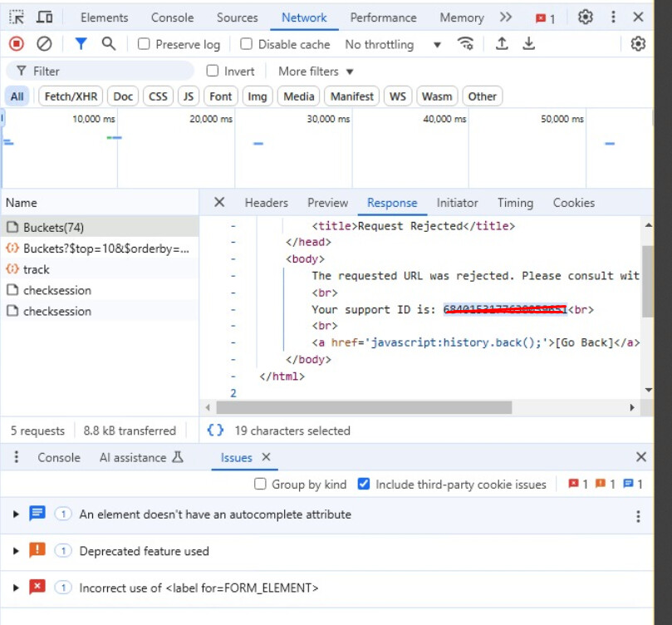Screen dimensions: 672x625
Task: Switch to the Performance tab
Action: 383,17
